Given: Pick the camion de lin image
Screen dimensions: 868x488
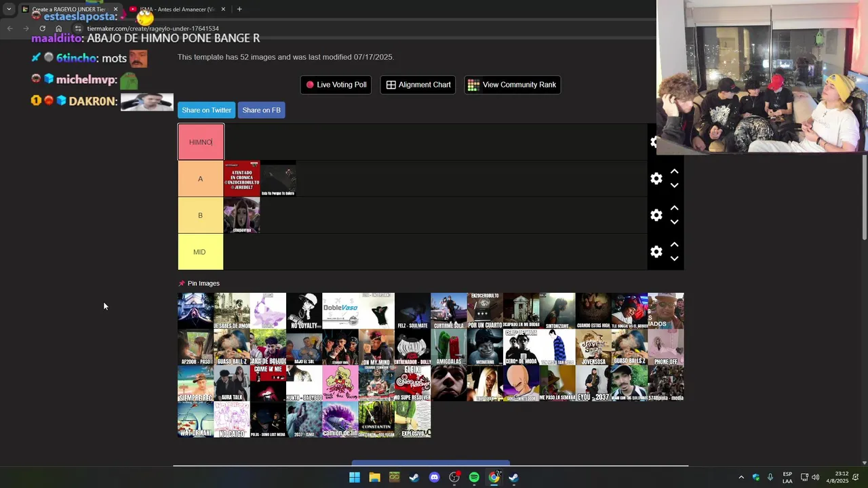Looking at the screenshot, I should (340, 420).
